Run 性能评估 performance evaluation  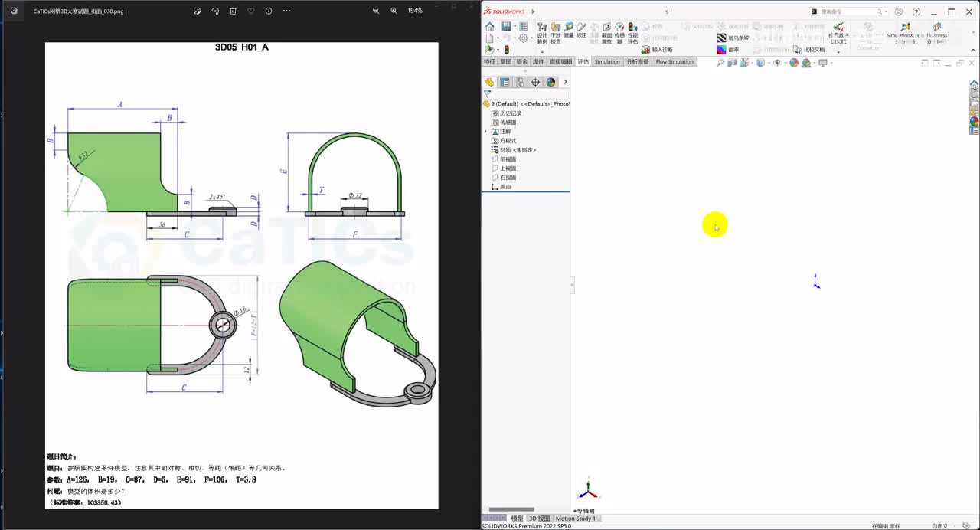click(x=632, y=33)
